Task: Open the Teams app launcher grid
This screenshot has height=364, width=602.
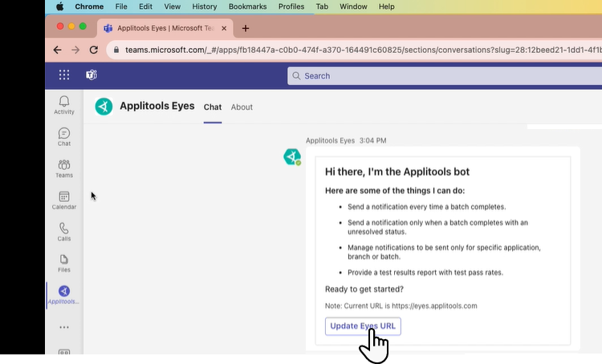Action: 64,75
